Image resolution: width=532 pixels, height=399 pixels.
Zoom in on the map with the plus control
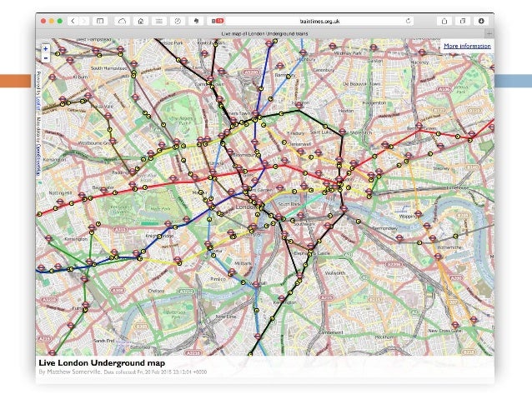click(46, 49)
